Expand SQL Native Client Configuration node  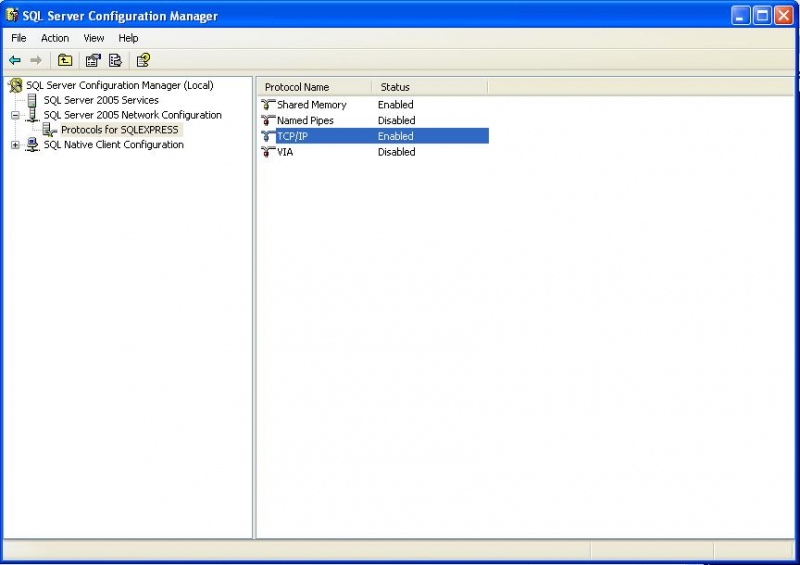click(15, 145)
